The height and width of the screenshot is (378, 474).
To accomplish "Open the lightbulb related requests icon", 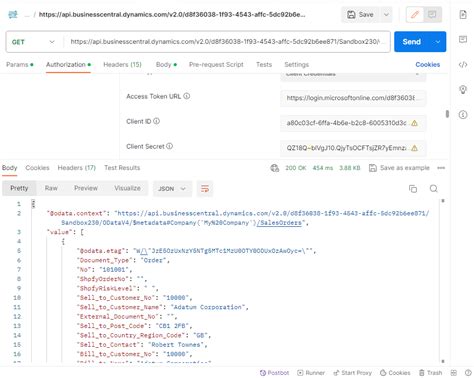I will (463, 89).
